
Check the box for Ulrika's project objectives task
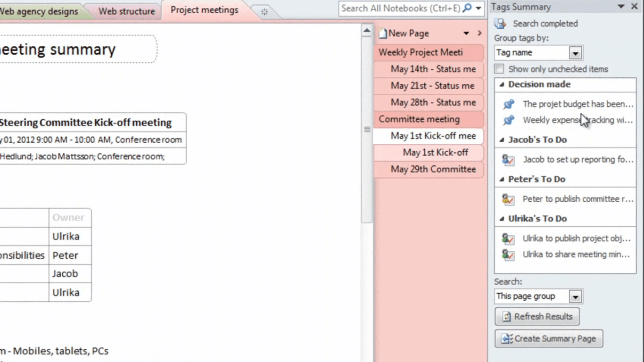tap(509, 239)
